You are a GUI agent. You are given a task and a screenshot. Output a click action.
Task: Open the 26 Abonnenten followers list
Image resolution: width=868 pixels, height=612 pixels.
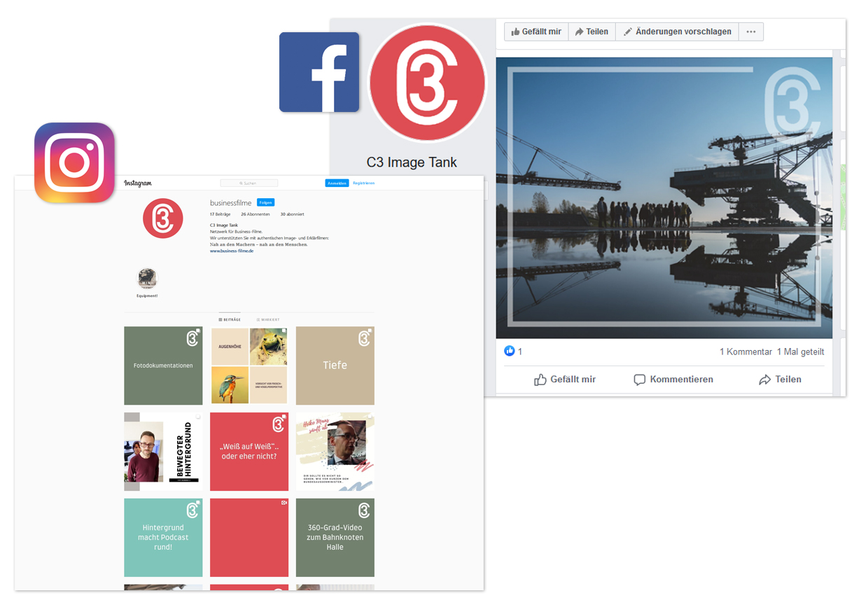coord(255,214)
